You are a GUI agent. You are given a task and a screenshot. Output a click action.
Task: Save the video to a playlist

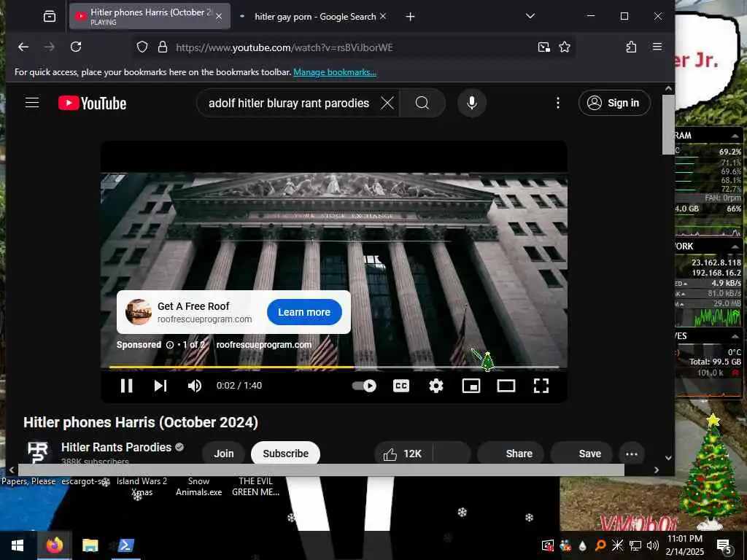(581, 454)
